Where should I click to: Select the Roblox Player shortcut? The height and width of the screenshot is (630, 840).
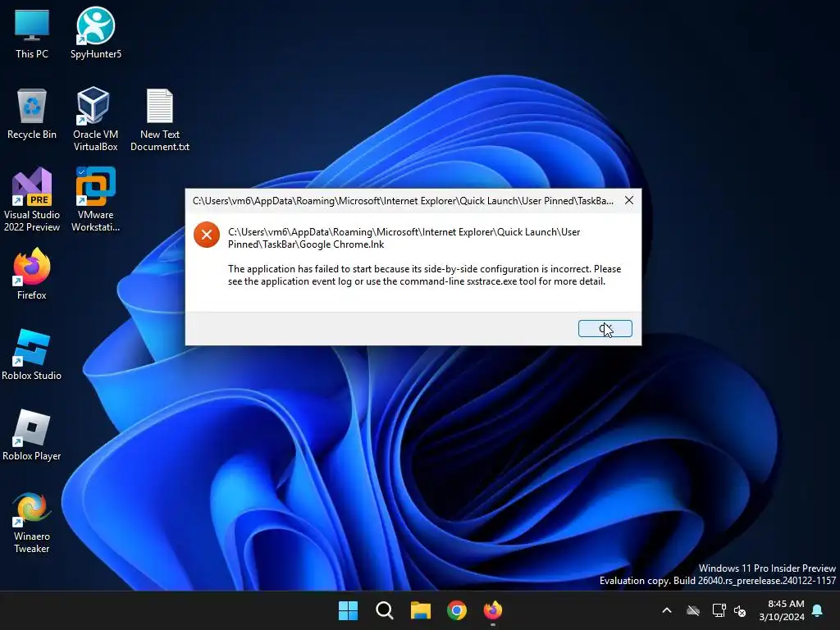32,435
